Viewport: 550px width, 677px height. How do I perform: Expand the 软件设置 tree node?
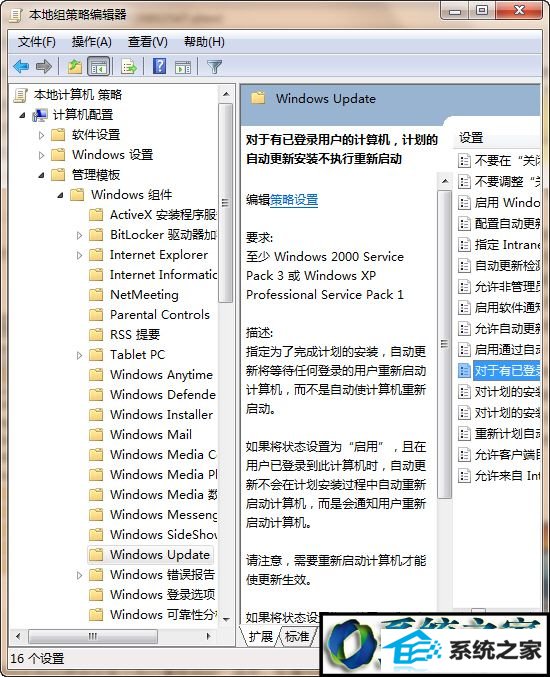[x=41, y=135]
